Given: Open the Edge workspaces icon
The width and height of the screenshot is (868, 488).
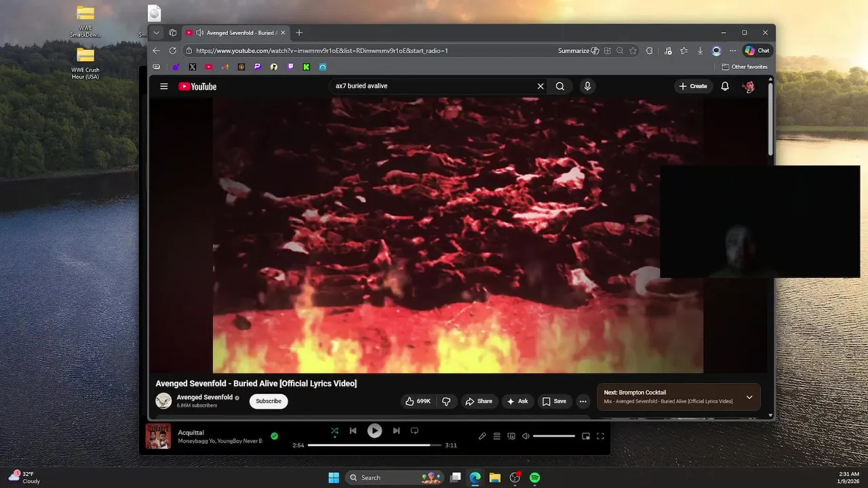Looking at the screenshot, I should pyautogui.click(x=173, y=33).
